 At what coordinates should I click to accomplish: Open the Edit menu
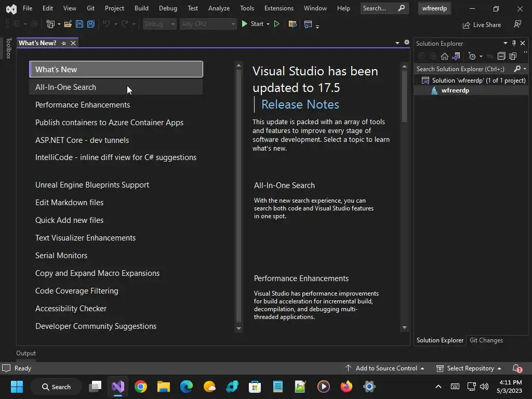click(x=47, y=8)
